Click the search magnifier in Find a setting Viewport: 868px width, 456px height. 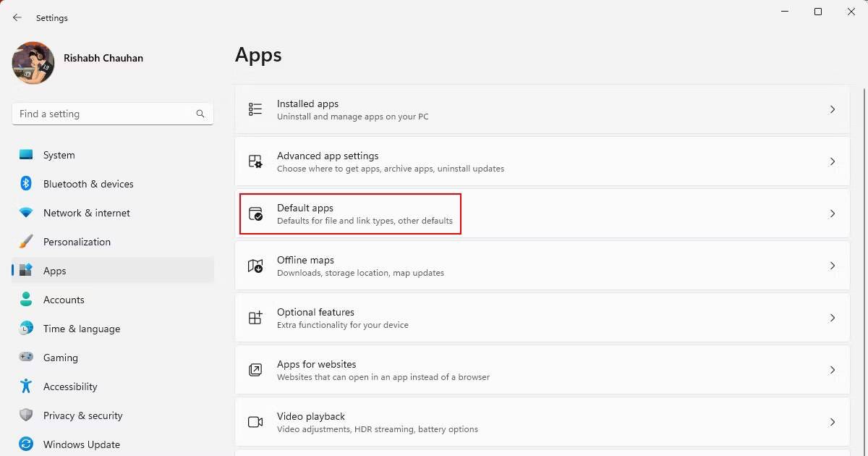(200, 114)
